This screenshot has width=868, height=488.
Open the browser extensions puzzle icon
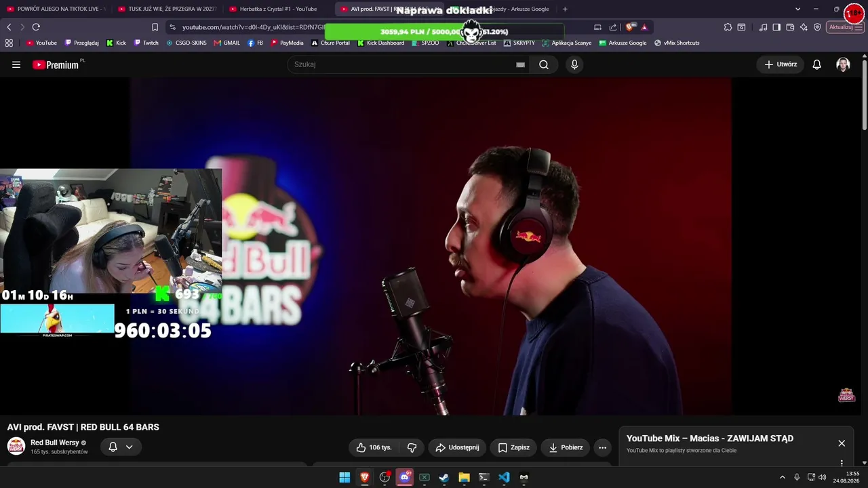[728, 27]
